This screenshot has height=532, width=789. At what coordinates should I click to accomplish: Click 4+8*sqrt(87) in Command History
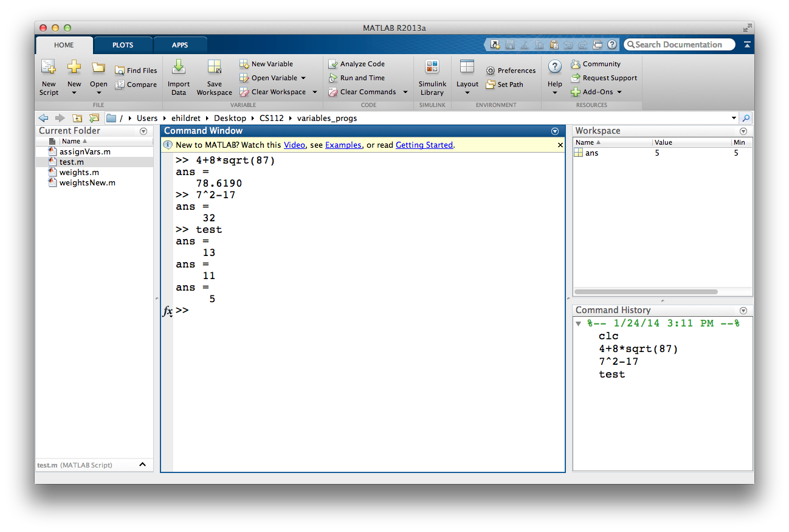pos(638,349)
